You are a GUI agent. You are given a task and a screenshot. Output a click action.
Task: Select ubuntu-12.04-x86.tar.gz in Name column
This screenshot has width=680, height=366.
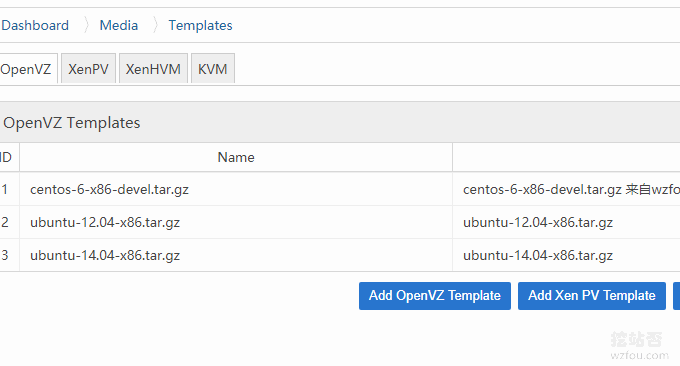[105, 222]
